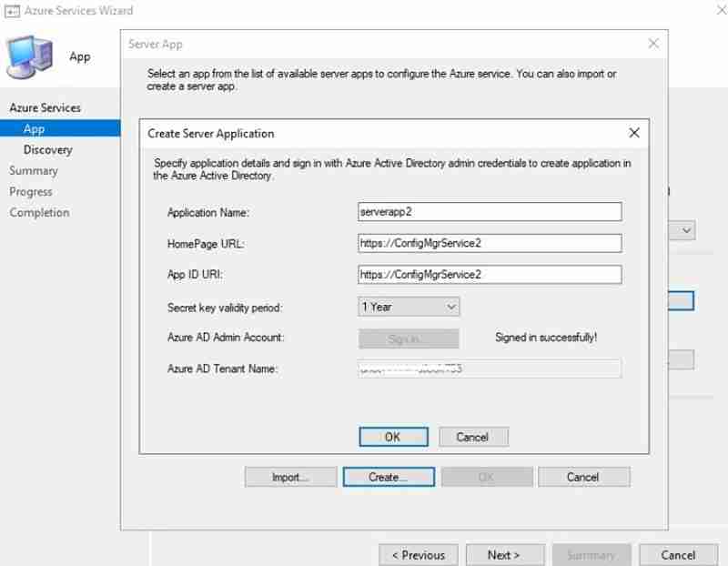Screen dimensions: 728x566
Task: Click the Azure AD Tenant Name field
Action: 490,369
